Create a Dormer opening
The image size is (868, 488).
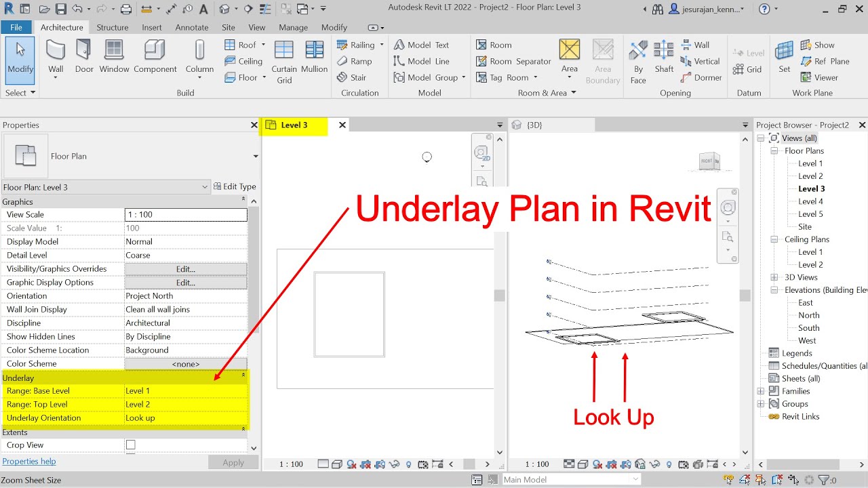pos(701,77)
